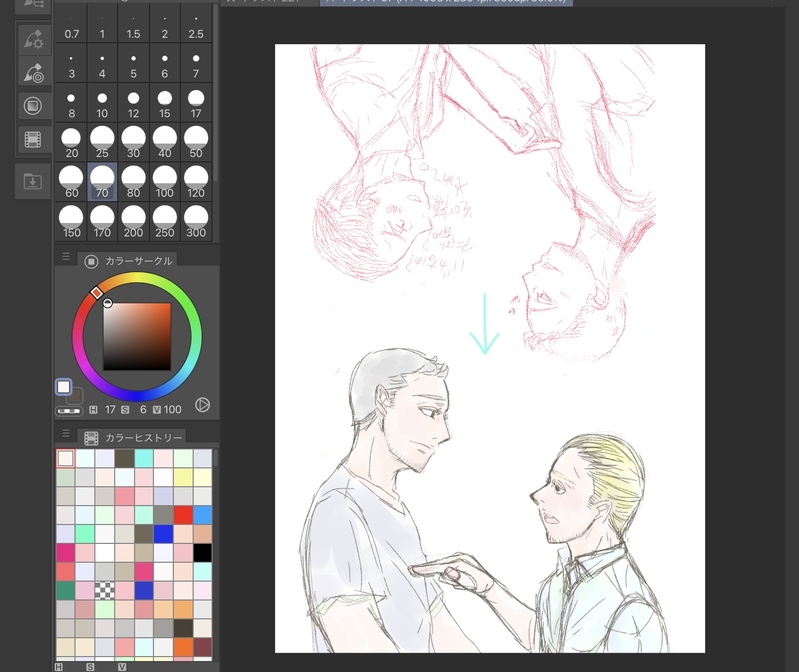Pick the sky blue color history swatch
799x672 pixels.
coord(202,515)
